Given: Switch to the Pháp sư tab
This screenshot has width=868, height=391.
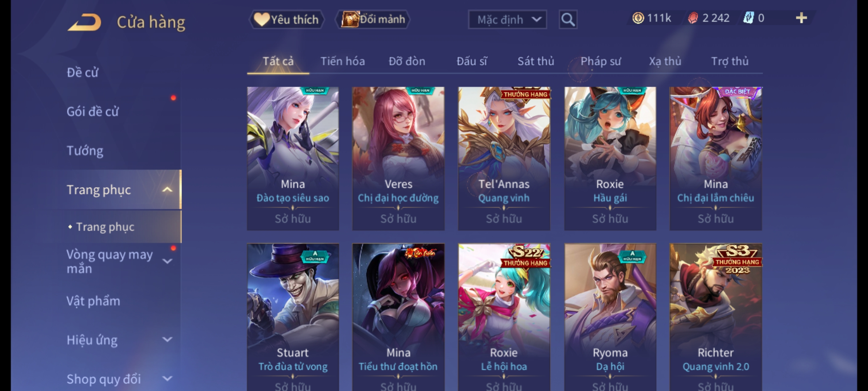Looking at the screenshot, I should pos(600,61).
